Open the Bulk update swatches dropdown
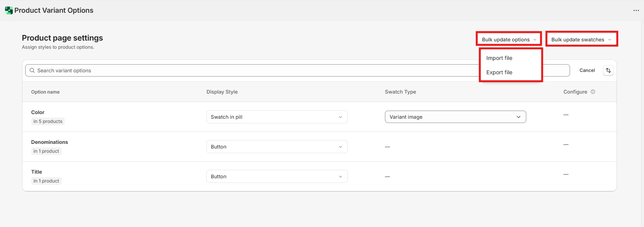 click(581, 39)
